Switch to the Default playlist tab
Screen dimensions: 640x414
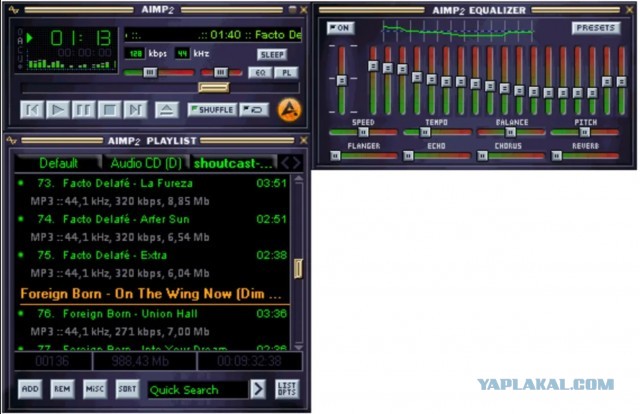point(58,163)
